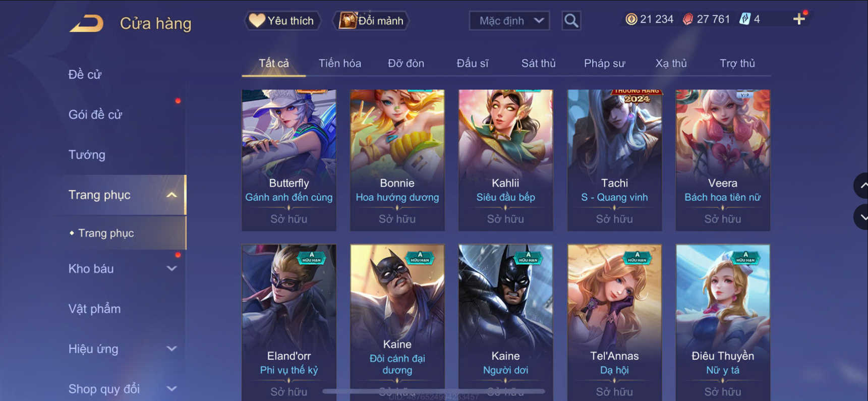Go back using the return arrow icon
Image resolution: width=868 pixels, height=401 pixels.
tap(86, 23)
